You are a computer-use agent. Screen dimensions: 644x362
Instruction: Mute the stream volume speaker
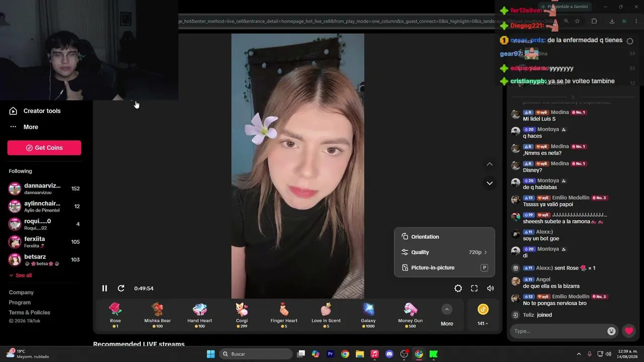pyautogui.click(x=491, y=288)
